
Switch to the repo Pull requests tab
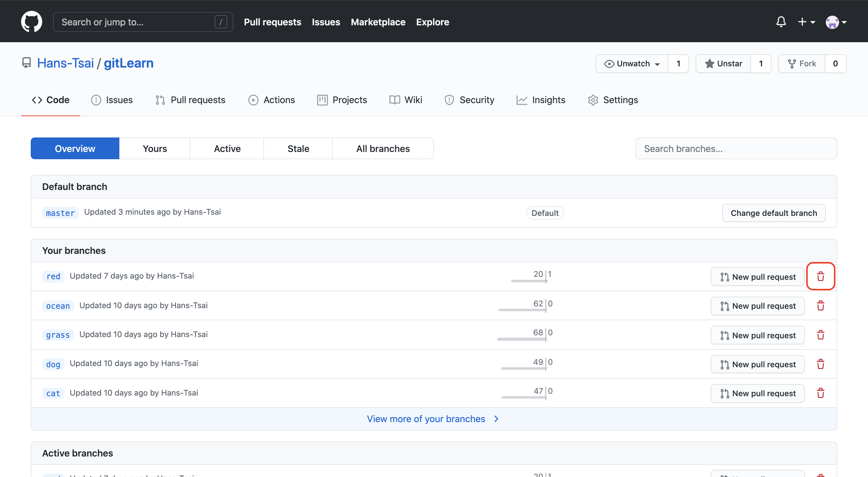[x=190, y=100]
